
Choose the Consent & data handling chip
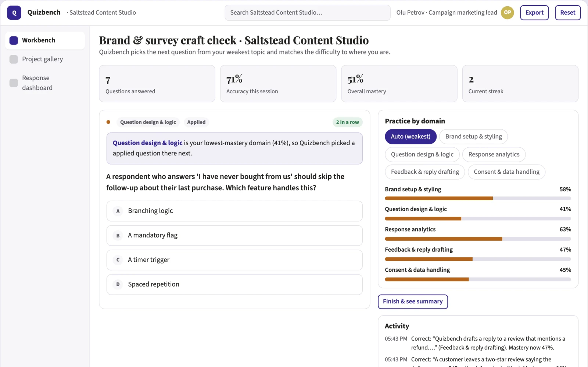[x=506, y=172]
